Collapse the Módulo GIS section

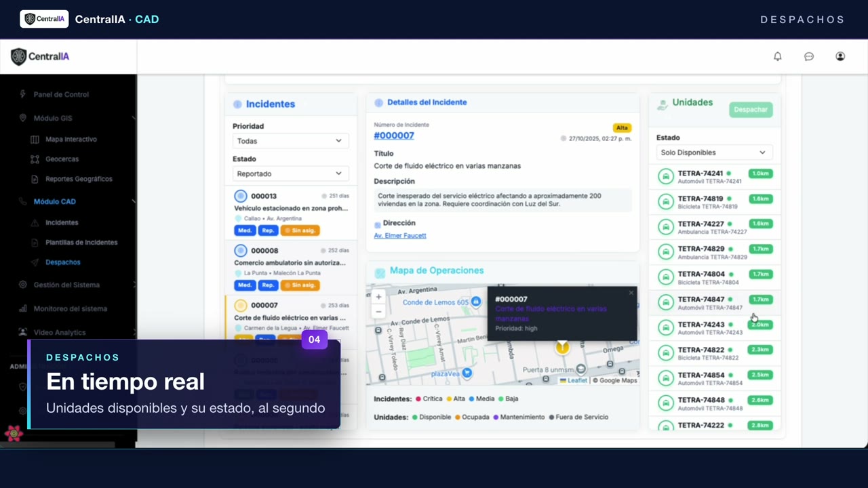pos(133,118)
